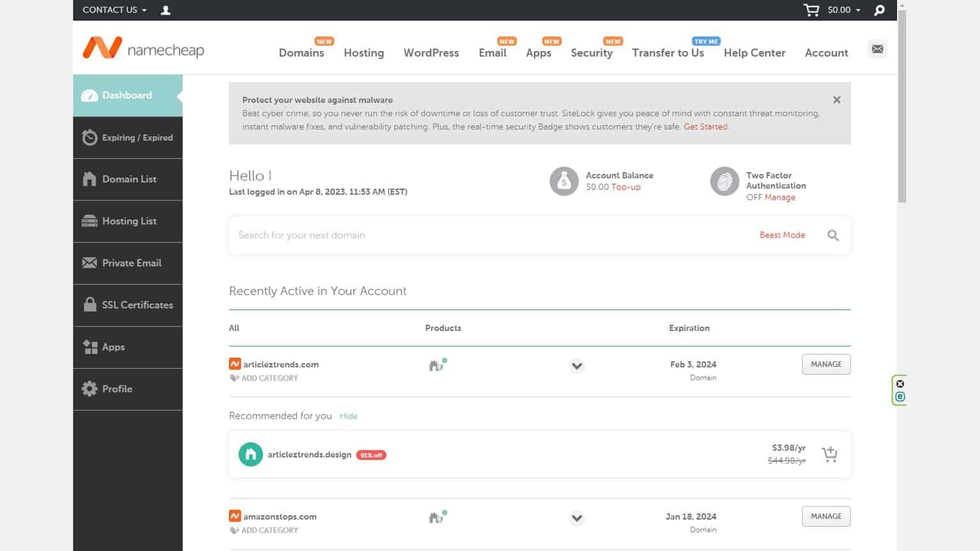This screenshot has width=980, height=551.
Task: Click the green house icon for articleztrends.design
Action: click(251, 455)
